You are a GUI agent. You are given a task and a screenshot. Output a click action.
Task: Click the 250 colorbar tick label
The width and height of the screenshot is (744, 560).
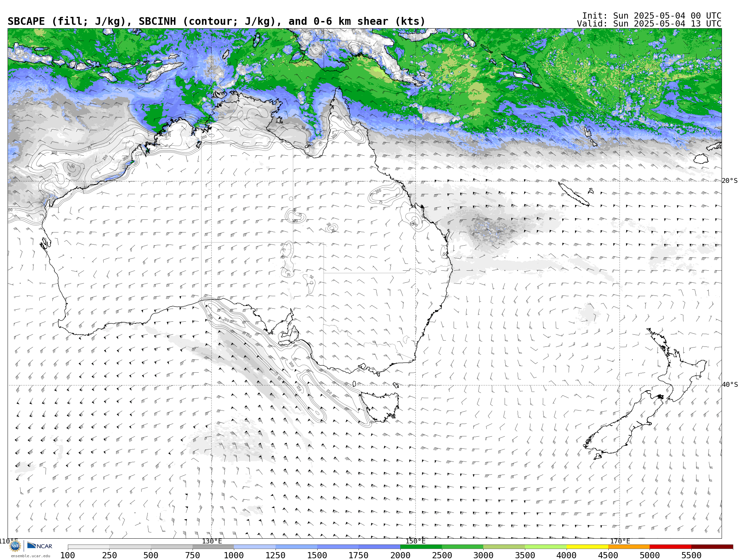pos(110,555)
